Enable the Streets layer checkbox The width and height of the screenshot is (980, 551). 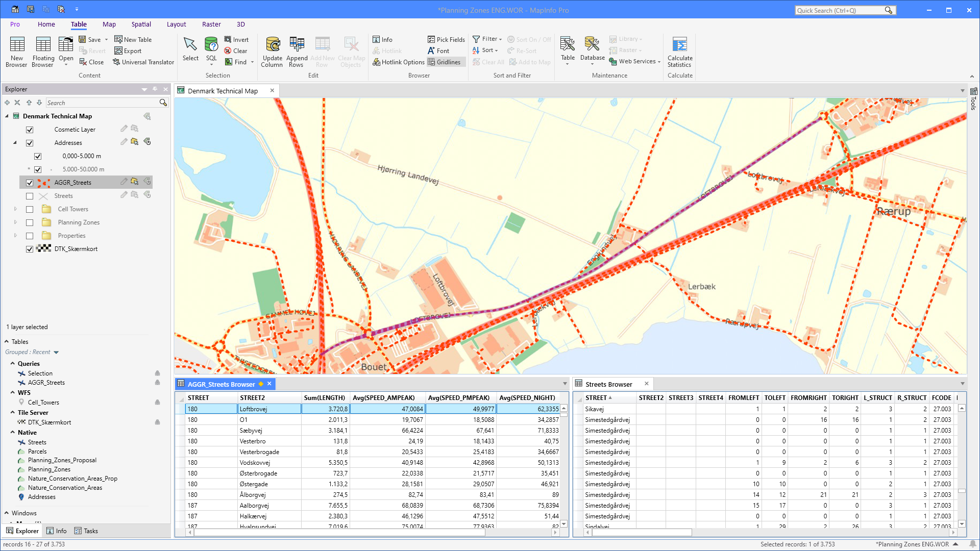pos(30,196)
